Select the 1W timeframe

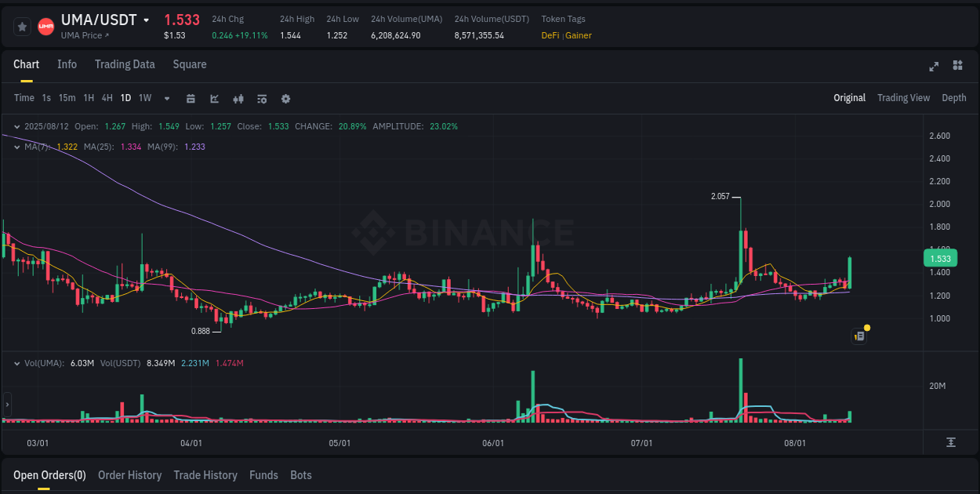pyautogui.click(x=144, y=98)
